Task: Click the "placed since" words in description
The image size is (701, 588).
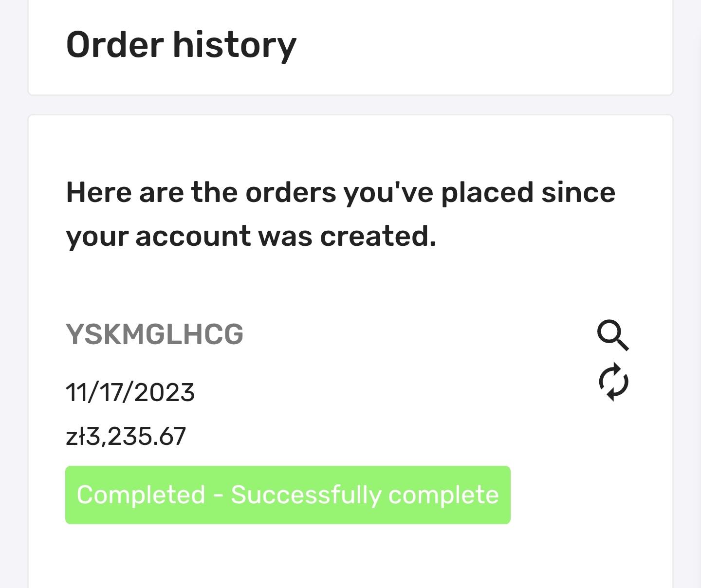Action: click(528, 192)
